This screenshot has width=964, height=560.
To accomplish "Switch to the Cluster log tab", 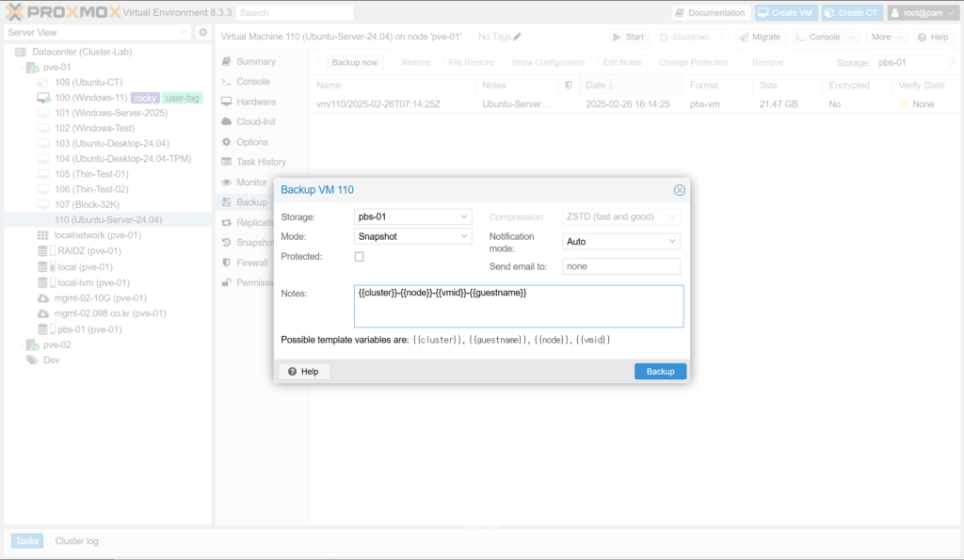I will (76, 541).
